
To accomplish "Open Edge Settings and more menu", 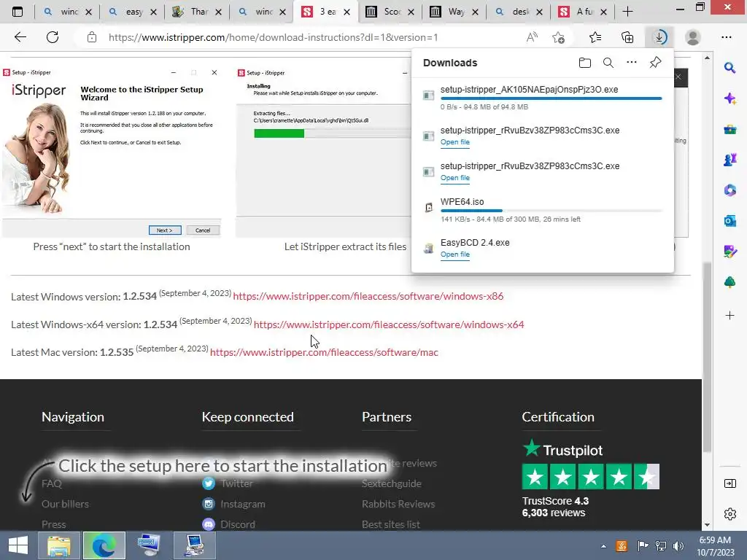I will (726, 37).
